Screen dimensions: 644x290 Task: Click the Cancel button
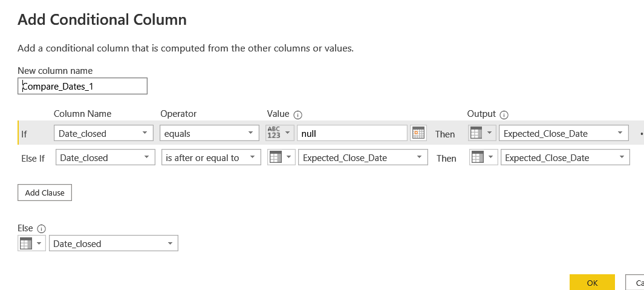[x=634, y=283]
